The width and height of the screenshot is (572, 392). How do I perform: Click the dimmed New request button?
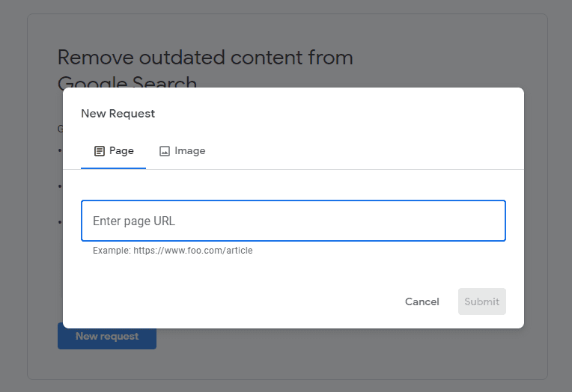[107, 337]
